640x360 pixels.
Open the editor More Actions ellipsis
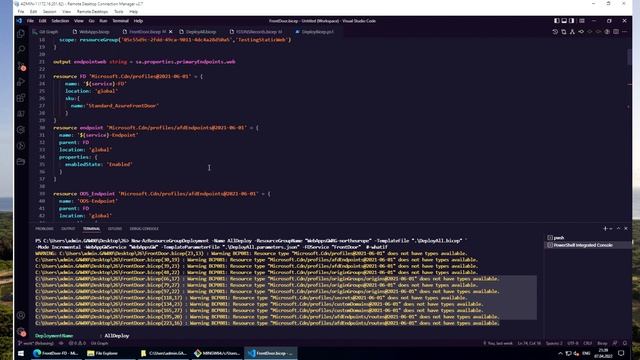coord(624,32)
